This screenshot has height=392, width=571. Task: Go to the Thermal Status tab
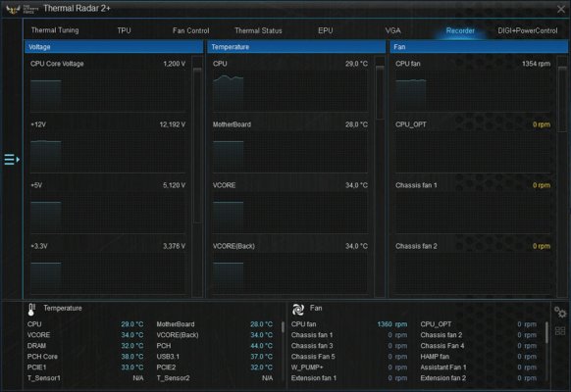[x=258, y=30]
